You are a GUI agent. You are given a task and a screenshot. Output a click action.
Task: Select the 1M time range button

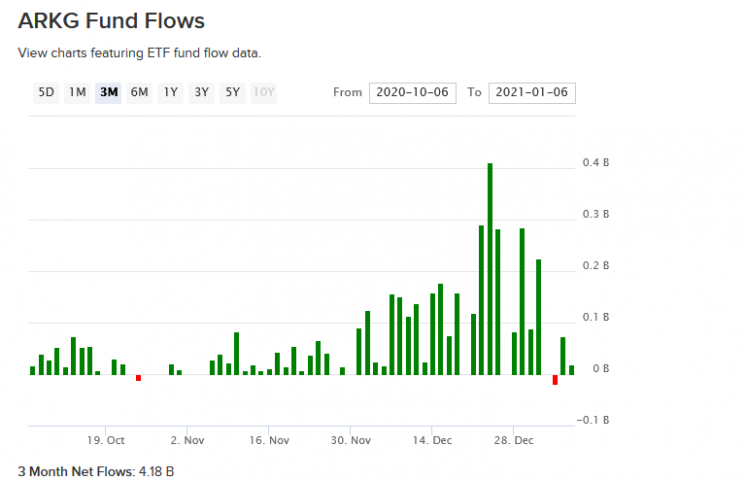click(77, 92)
